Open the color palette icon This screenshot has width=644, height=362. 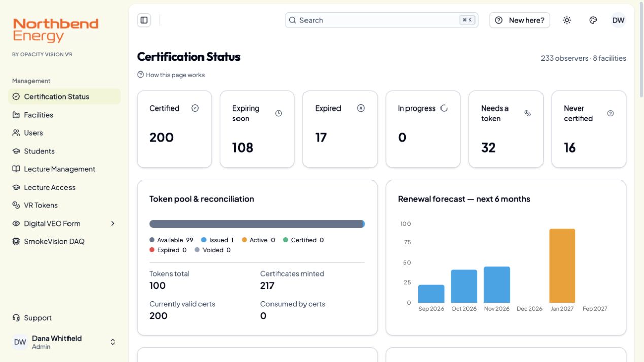click(x=593, y=20)
